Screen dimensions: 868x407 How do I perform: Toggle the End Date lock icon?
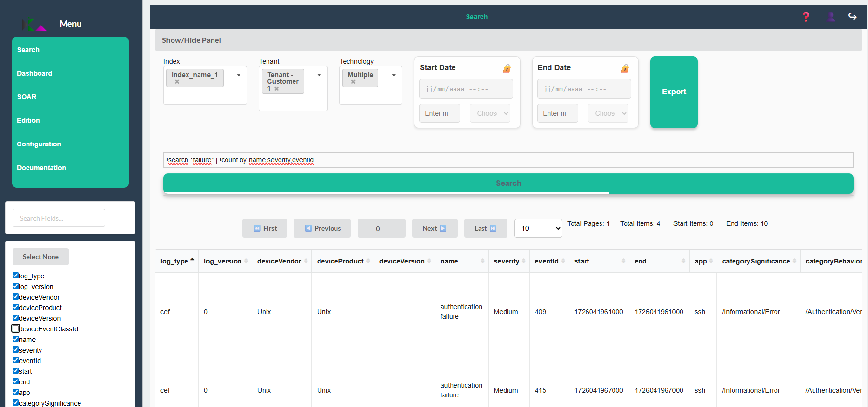pyautogui.click(x=625, y=68)
